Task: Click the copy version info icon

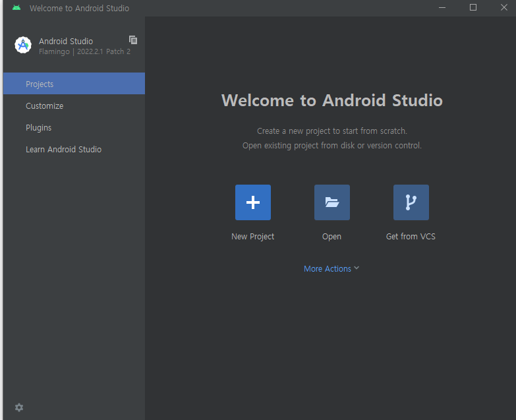Action: (x=133, y=40)
